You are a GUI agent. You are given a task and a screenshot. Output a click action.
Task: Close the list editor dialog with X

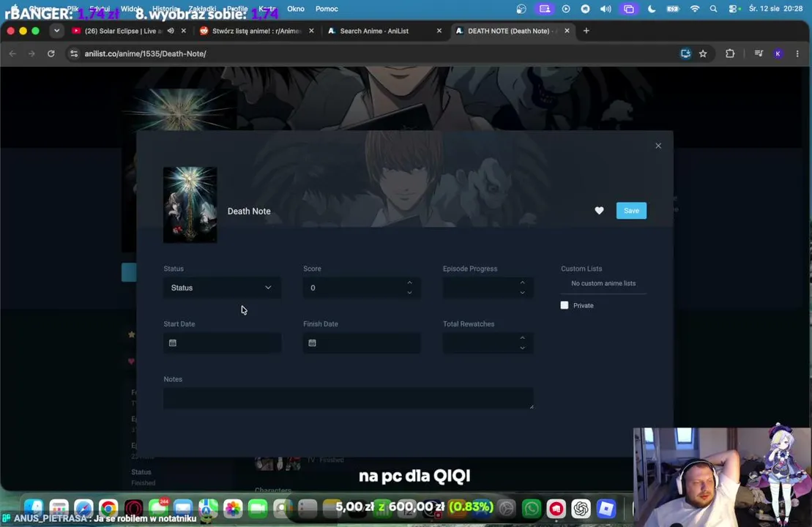pos(658,146)
